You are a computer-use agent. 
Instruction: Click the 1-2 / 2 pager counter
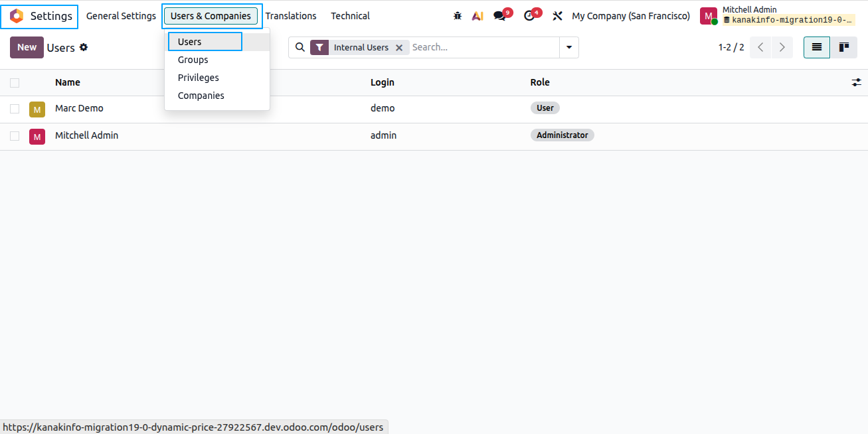[731, 47]
